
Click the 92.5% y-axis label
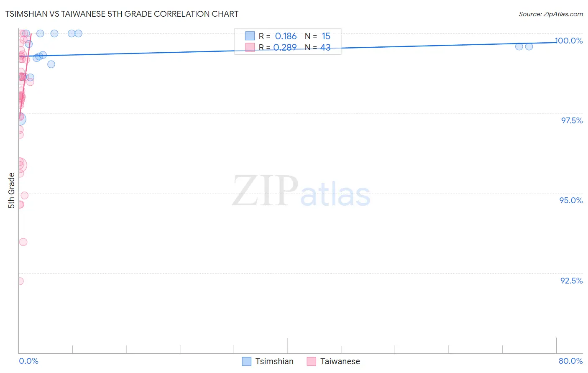(571, 281)
